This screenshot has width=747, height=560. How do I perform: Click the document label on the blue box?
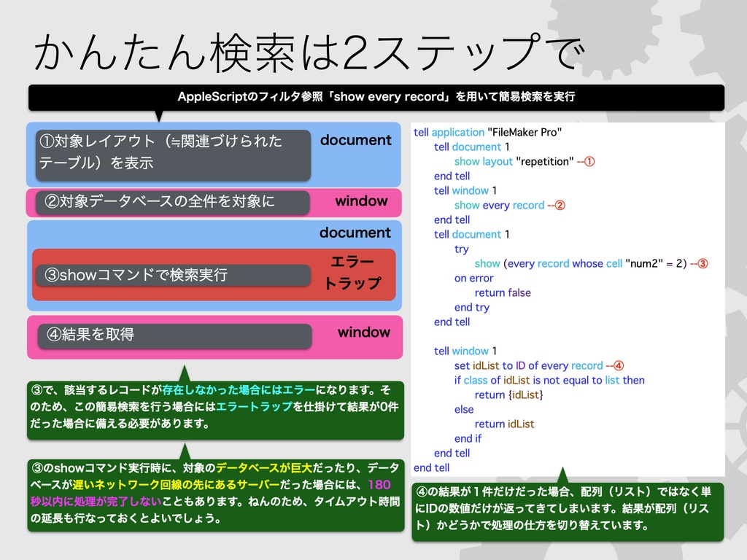[x=356, y=141]
